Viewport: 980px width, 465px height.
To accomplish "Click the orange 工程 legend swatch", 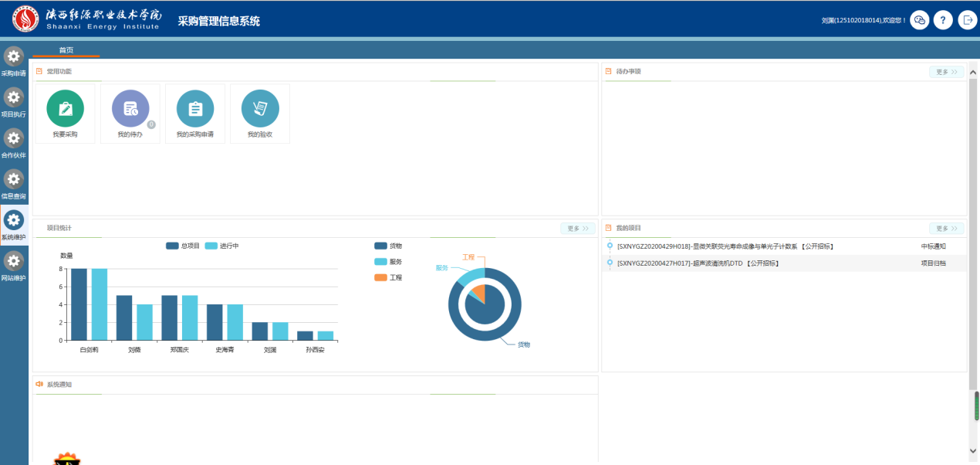I will coord(380,277).
